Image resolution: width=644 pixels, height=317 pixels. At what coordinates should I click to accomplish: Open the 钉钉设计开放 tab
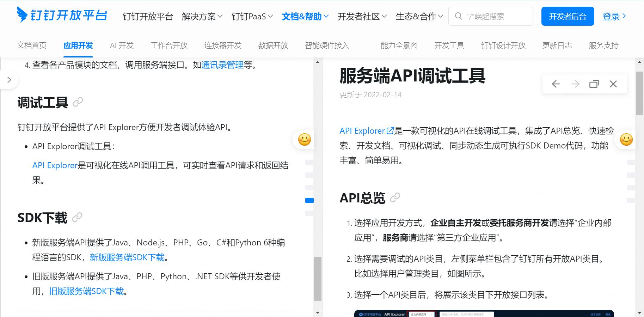click(503, 45)
